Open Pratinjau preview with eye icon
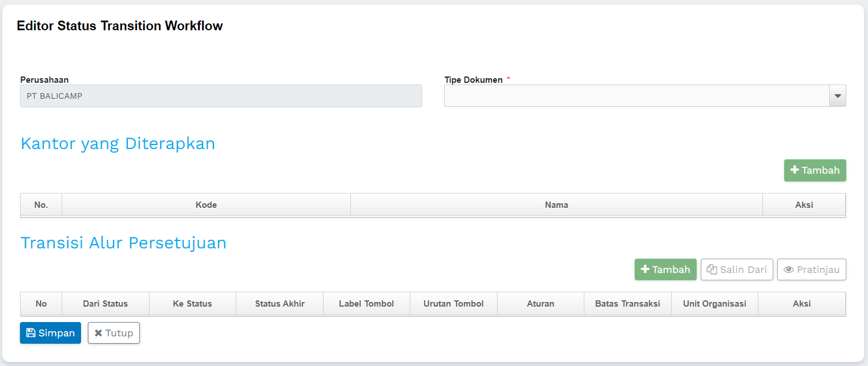Screen dimensions: 868x366 tap(811, 270)
